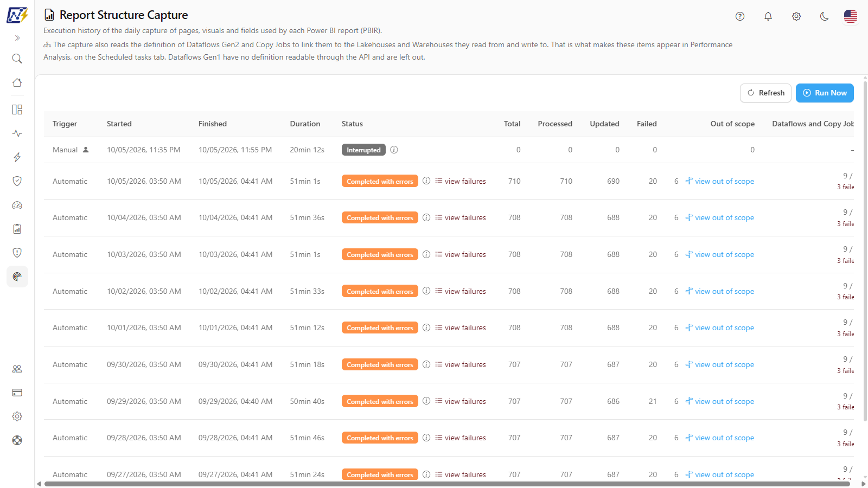Open the lifebuoy support icon in the sidebar
This screenshot has height=488, width=868.
click(17, 440)
